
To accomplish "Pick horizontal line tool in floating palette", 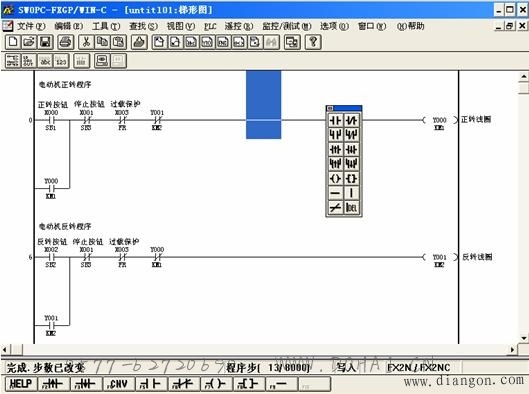I will pyautogui.click(x=336, y=193).
